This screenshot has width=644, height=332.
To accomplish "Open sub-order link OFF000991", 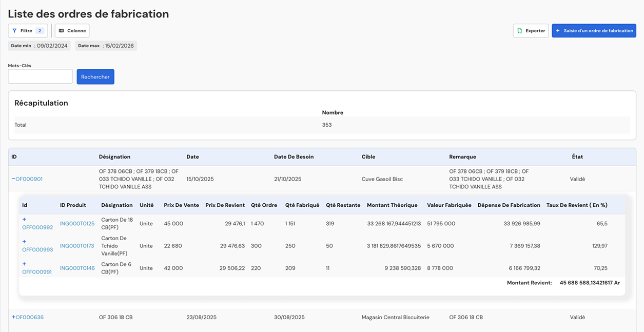I will 37,272.
